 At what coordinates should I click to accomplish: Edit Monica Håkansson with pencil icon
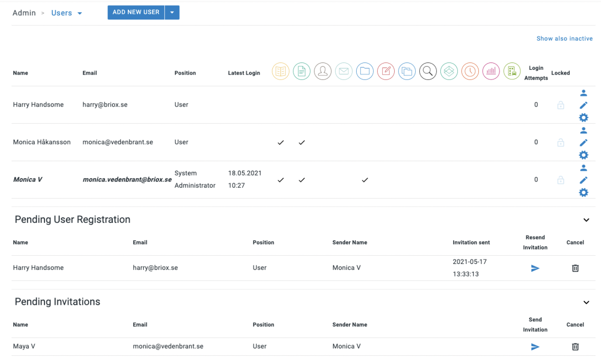click(x=583, y=142)
